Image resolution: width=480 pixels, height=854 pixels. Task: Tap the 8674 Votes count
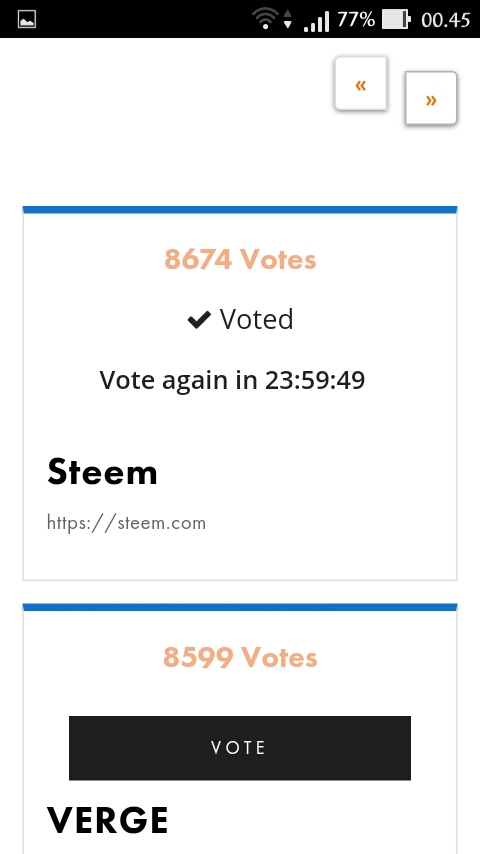240,259
